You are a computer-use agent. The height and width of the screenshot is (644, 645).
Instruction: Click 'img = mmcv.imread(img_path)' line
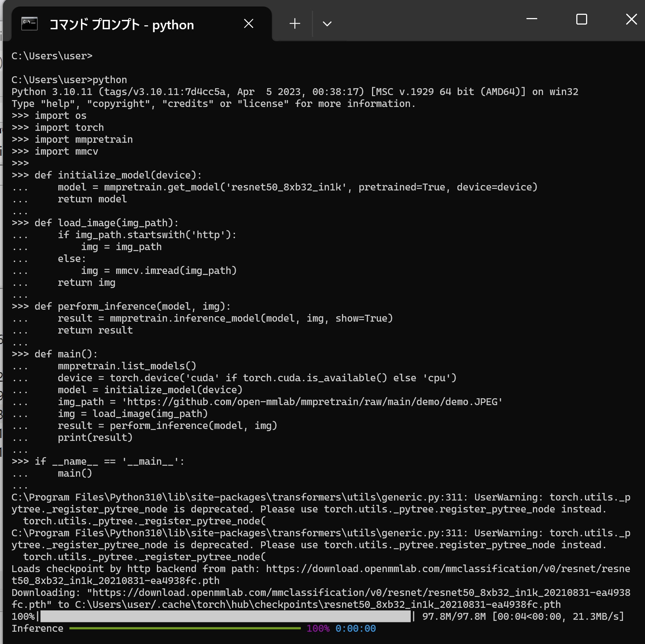point(159,271)
